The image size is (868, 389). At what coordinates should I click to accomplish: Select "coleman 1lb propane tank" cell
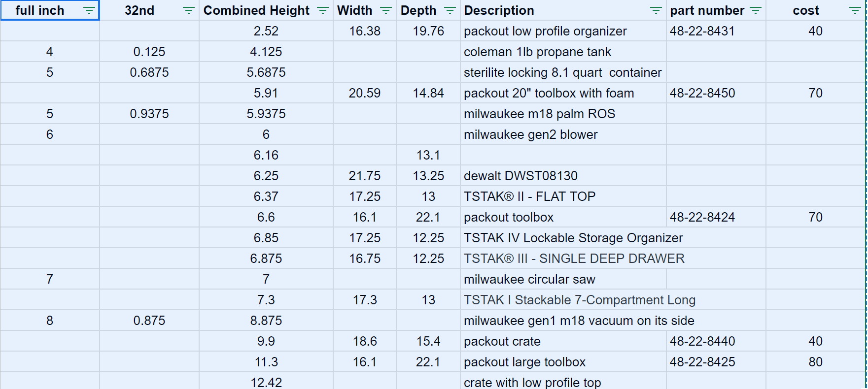563,52
